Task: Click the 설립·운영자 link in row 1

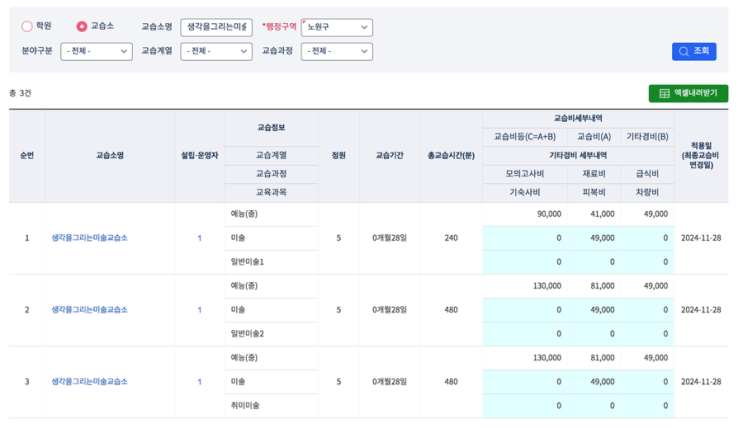Action: tap(199, 238)
